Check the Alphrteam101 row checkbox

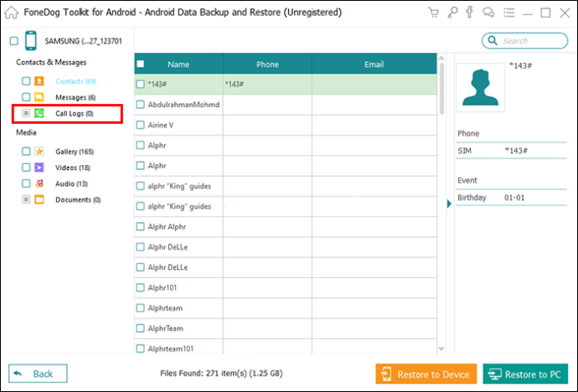click(x=141, y=348)
